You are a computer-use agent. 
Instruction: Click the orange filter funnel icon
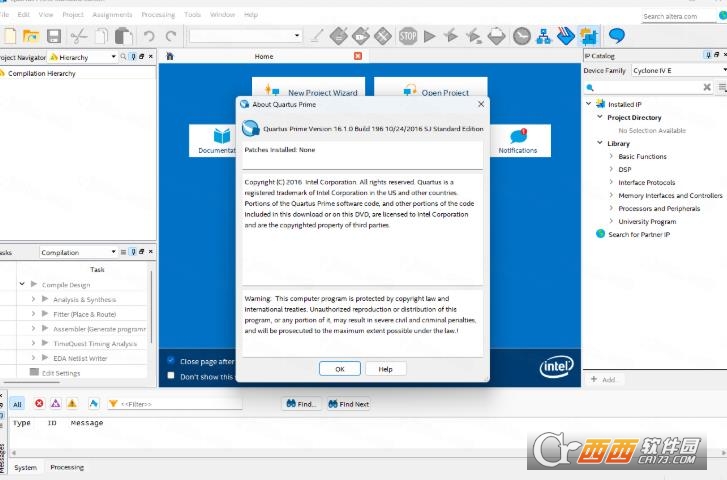click(x=113, y=403)
